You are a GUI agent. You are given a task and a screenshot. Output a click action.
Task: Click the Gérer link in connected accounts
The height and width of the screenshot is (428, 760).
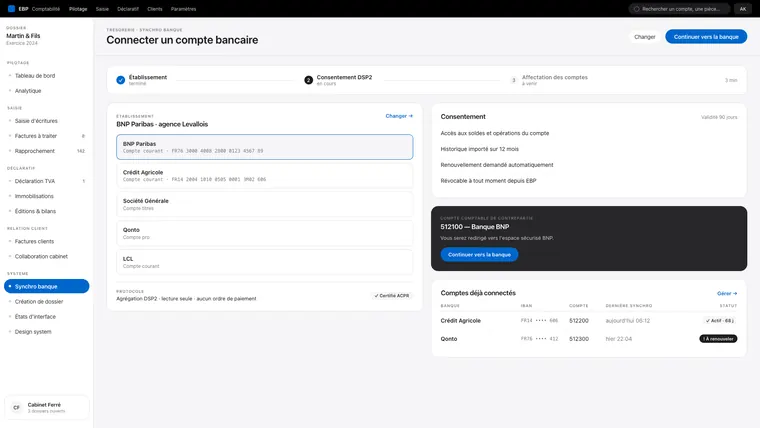click(x=727, y=293)
